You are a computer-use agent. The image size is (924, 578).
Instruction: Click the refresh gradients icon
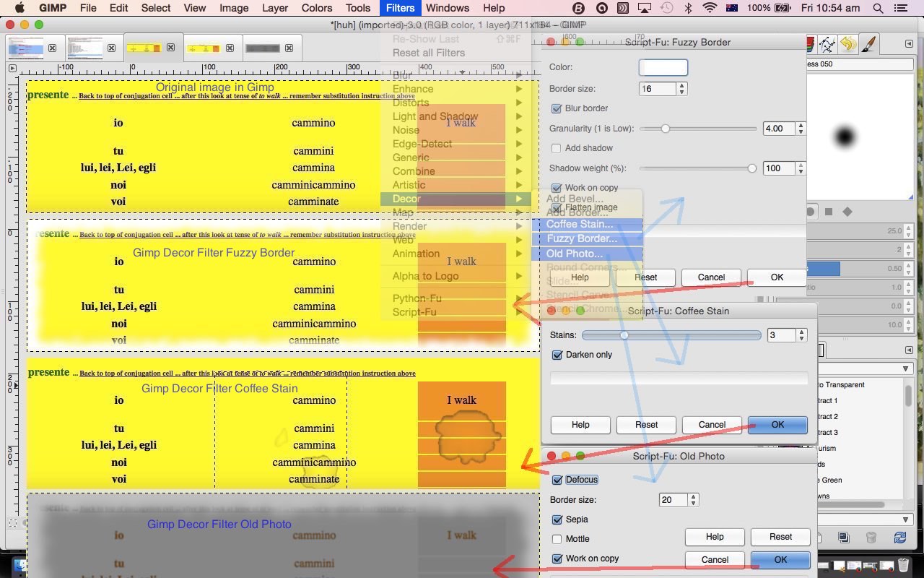(x=899, y=538)
